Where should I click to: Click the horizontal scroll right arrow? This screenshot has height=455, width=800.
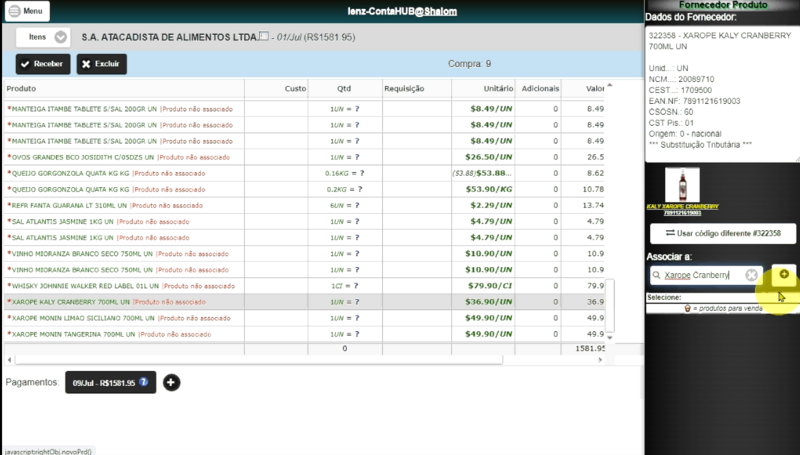(600, 360)
